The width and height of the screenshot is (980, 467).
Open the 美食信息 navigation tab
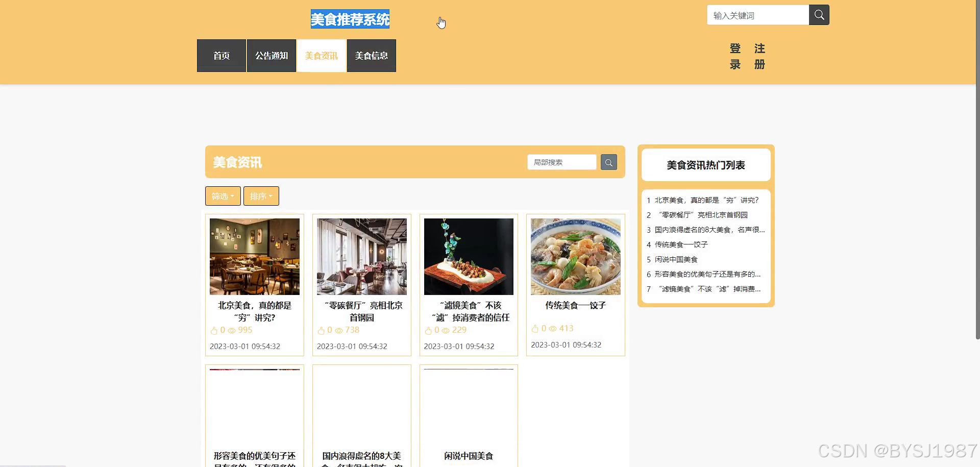(372, 56)
